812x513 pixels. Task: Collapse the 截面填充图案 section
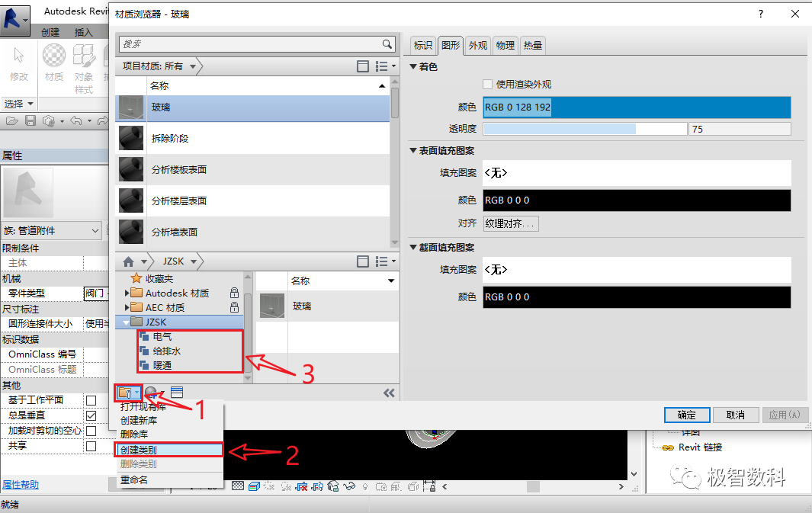412,248
